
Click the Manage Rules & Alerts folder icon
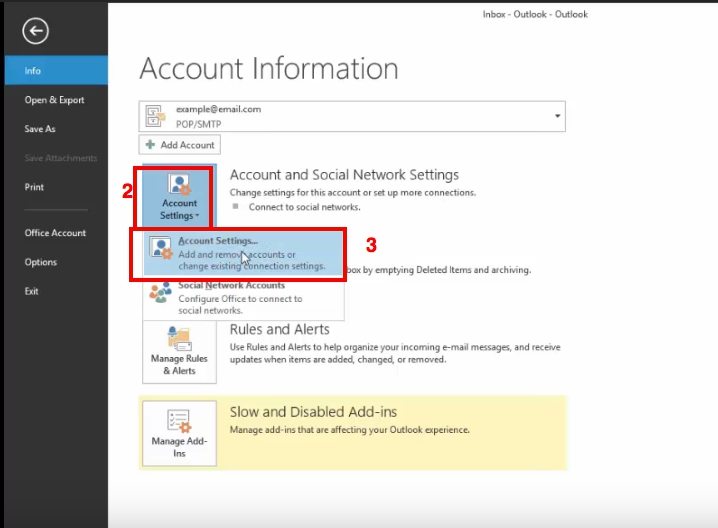[x=179, y=338]
